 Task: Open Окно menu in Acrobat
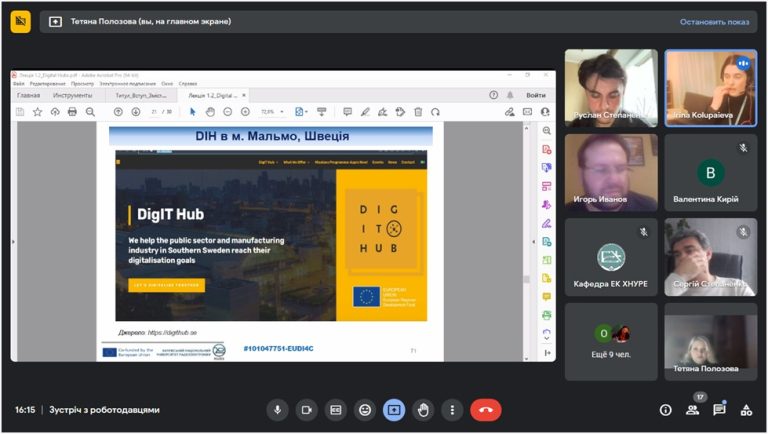click(x=167, y=84)
